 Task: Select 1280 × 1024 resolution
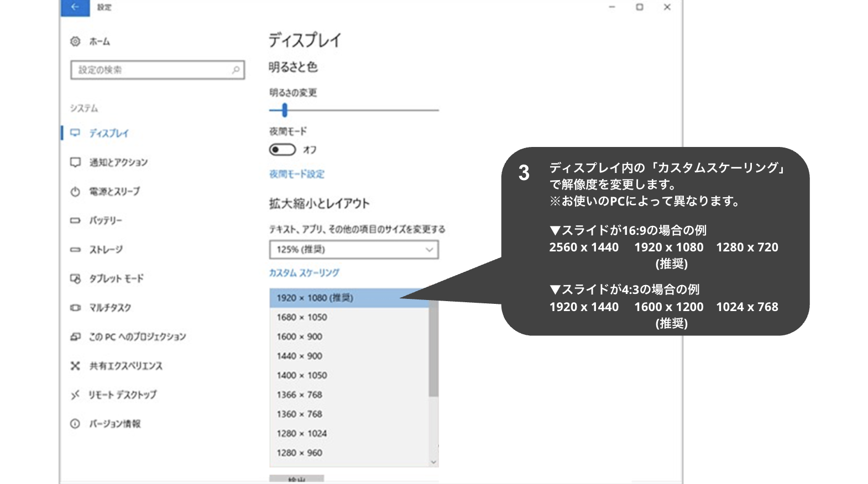349,433
